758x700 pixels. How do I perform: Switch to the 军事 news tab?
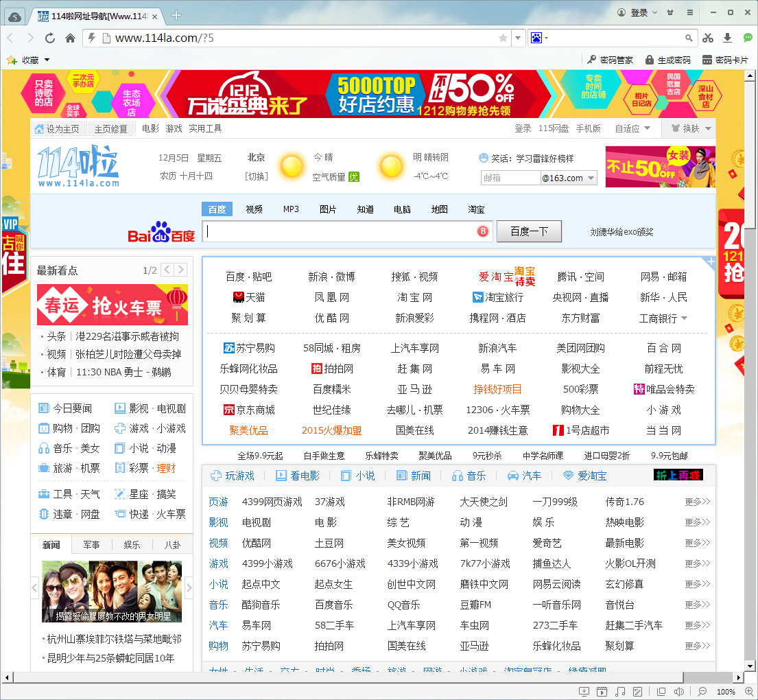point(91,545)
